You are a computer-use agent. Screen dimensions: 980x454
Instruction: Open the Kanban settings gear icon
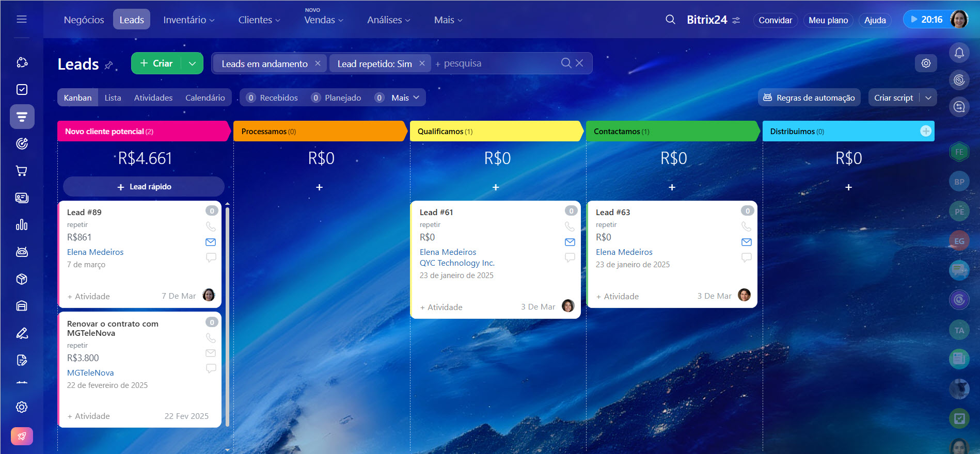point(926,63)
